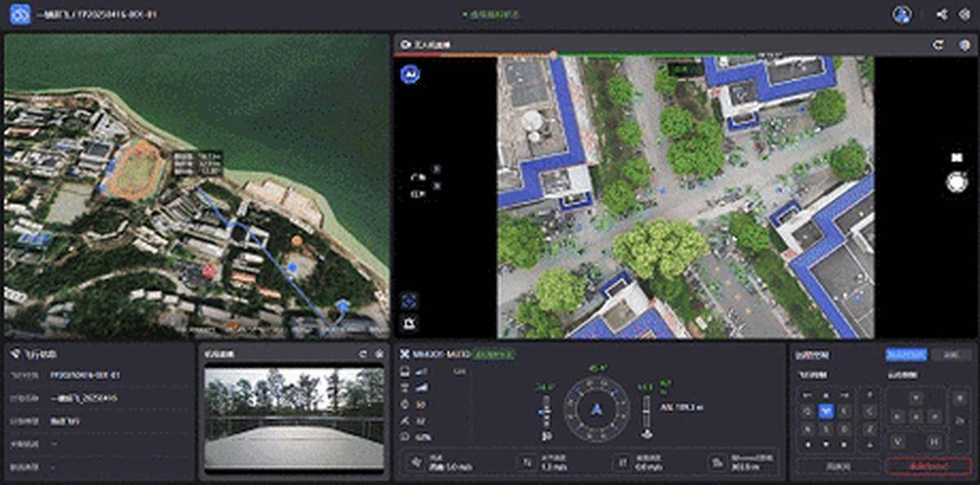Open the user avatar in top bar
Viewport: 980px width, 485px height.
coord(902,15)
